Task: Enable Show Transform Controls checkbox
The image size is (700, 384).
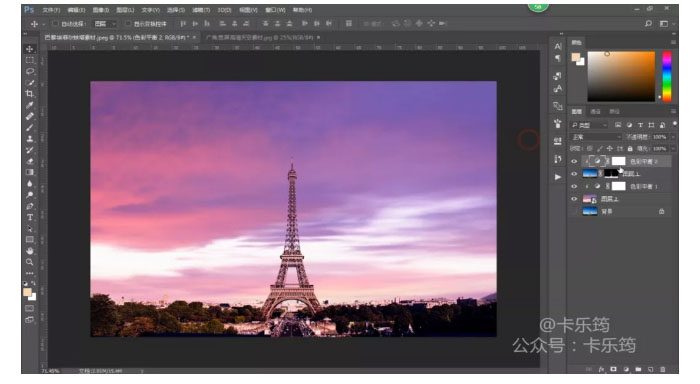Action: coord(128,23)
